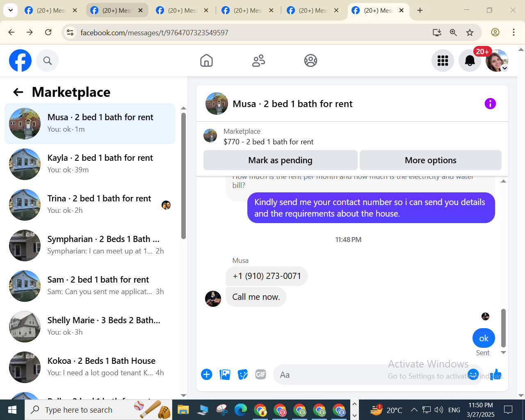Screen dimensions: 525x420
Task: Open the zoom magnifier in address bar
Action: (453, 32)
